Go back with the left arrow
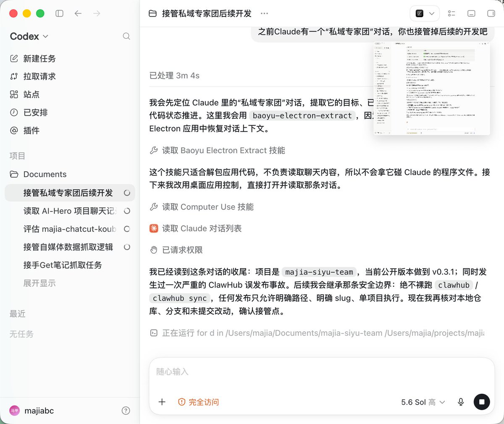The width and height of the screenshot is (504, 424). click(x=78, y=13)
